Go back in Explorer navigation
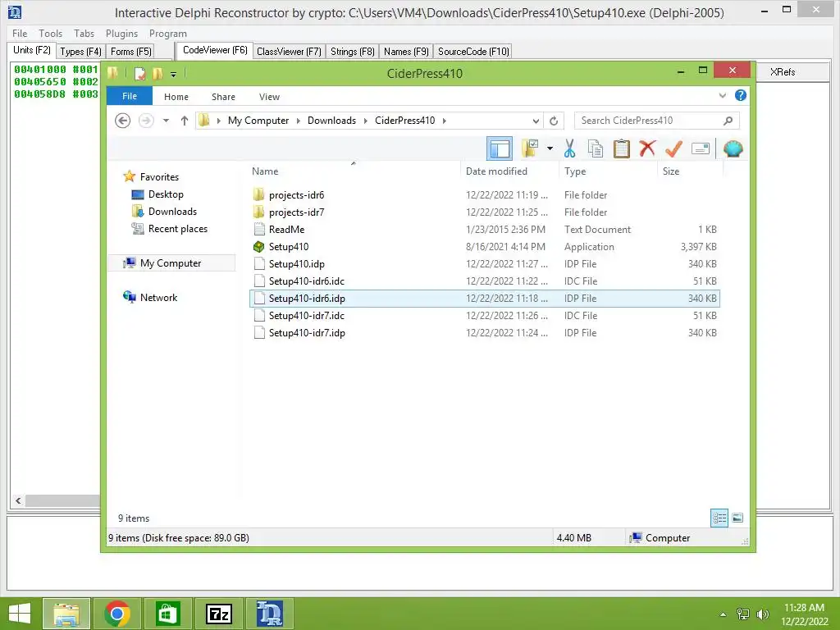The image size is (840, 630). point(123,121)
